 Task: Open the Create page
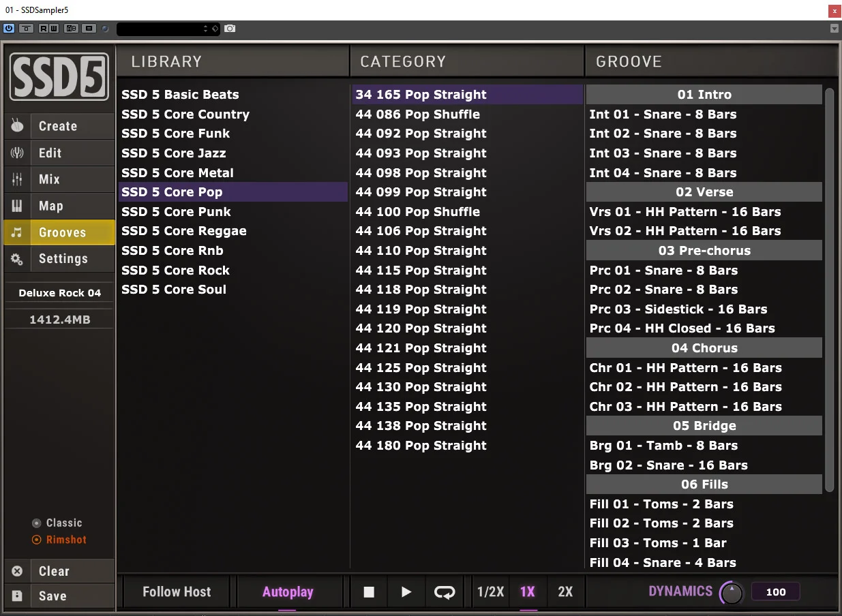point(59,126)
